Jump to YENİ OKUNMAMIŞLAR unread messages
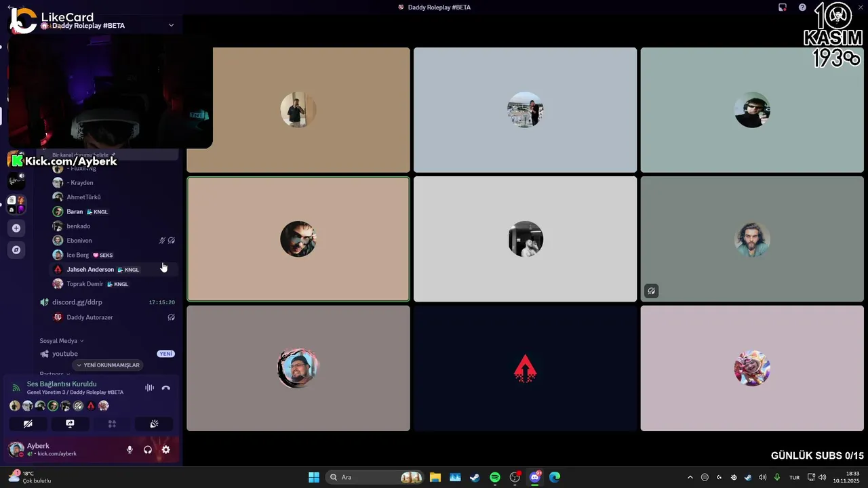Viewport: 868px width, 488px height. coord(108,365)
